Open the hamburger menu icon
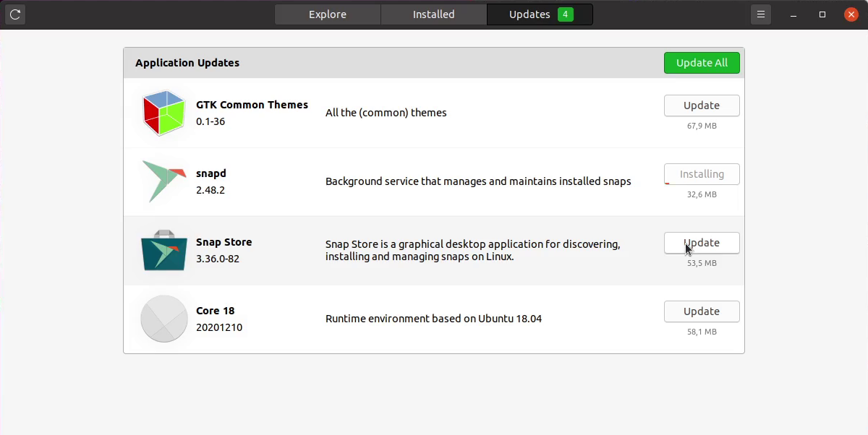The width and height of the screenshot is (868, 435). (761, 14)
